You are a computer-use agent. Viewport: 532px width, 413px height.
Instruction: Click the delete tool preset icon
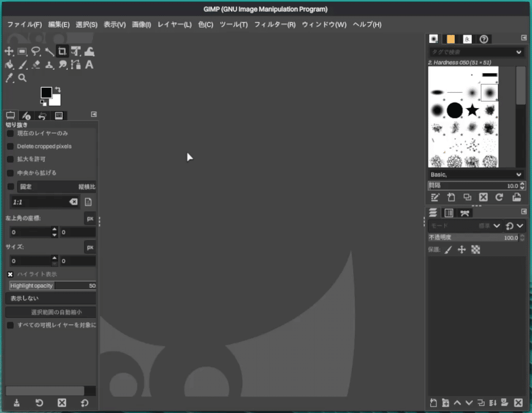click(62, 403)
